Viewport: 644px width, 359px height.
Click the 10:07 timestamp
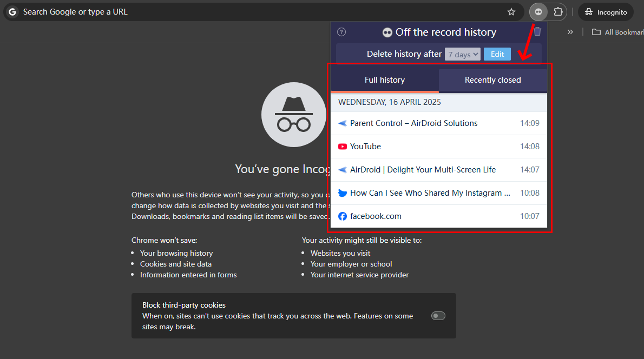point(530,216)
